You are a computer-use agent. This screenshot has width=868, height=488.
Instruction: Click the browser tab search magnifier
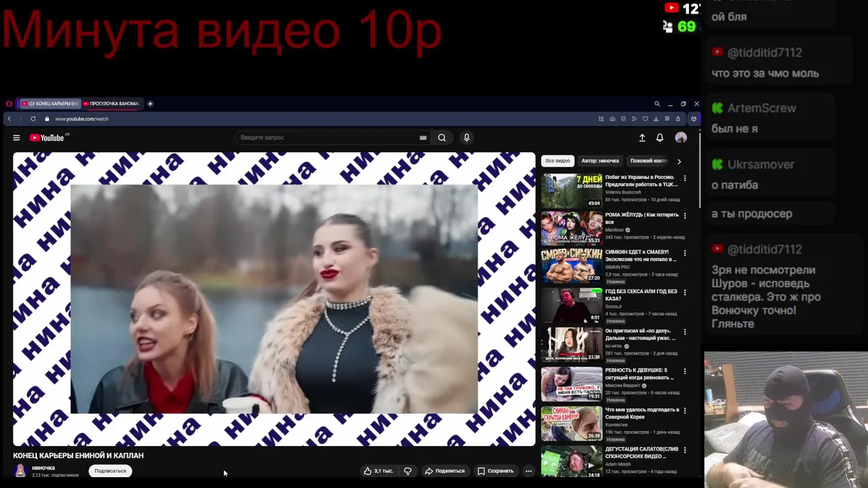(657, 104)
